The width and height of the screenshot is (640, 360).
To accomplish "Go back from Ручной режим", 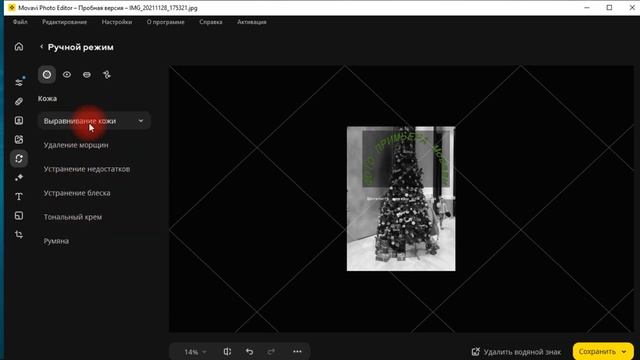I will point(41,47).
